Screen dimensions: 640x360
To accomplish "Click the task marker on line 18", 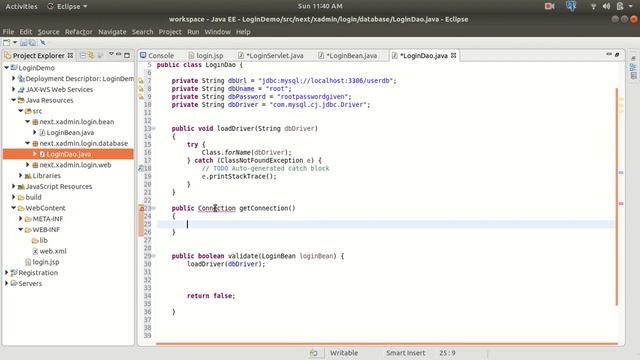I will pos(141,168).
